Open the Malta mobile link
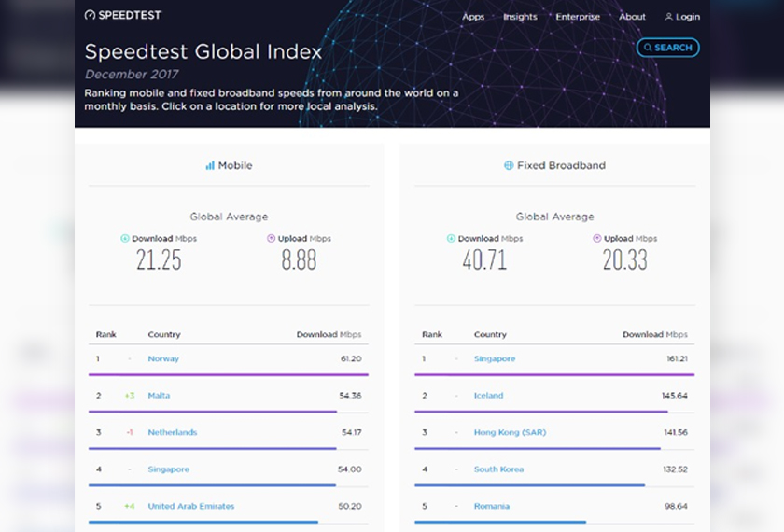The height and width of the screenshot is (532, 784). pos(159,395)
